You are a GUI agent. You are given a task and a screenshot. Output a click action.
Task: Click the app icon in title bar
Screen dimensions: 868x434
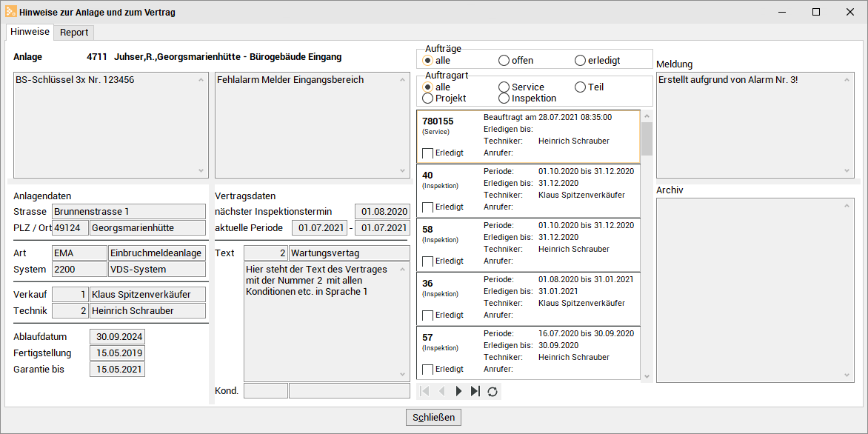pyautogui.click(x=10, y=12)
